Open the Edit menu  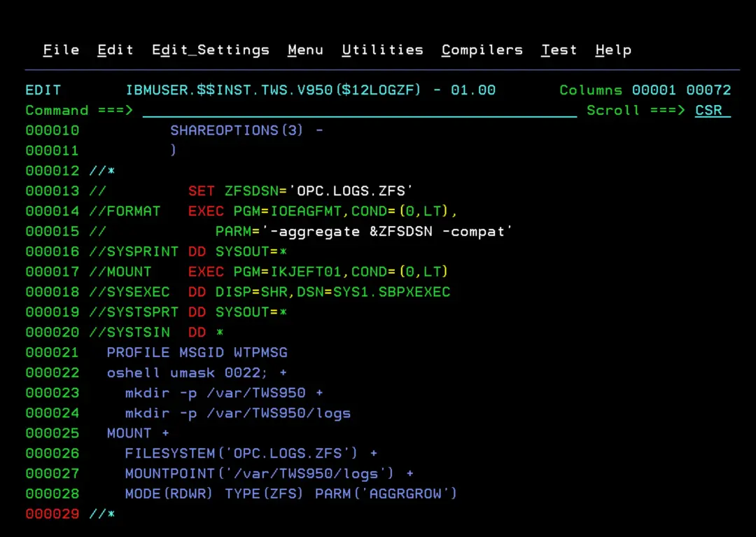(115, 50)
